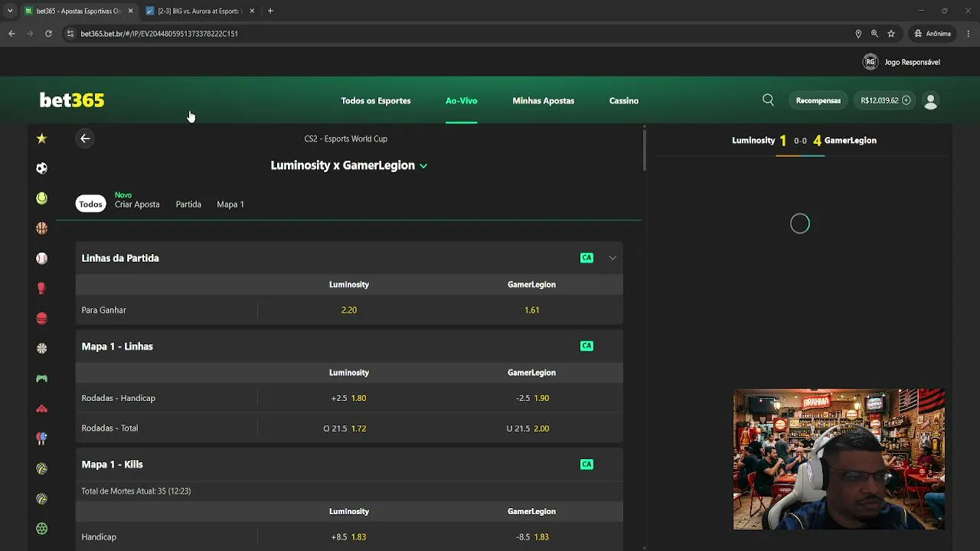Bet on Luminosity to win at 2.20
The image size is (980, 551).
click(x=349, y=310)
